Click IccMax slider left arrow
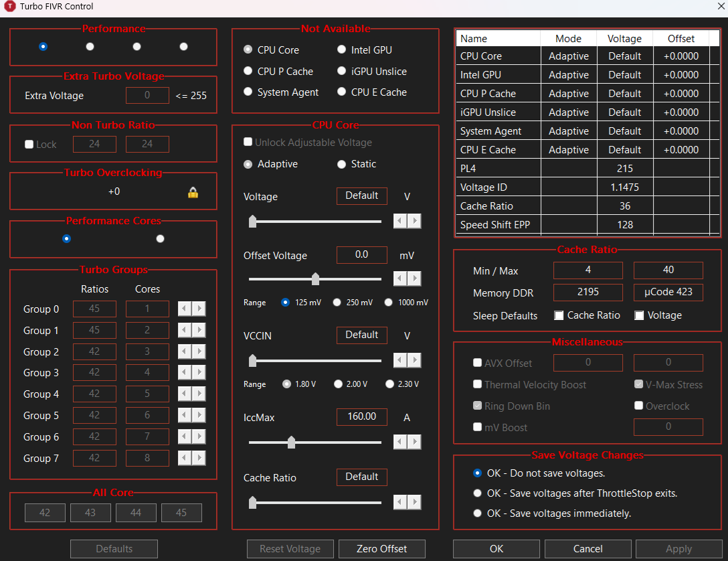The height and width of the screenshot is (561, 728). [x=400, y=442]
